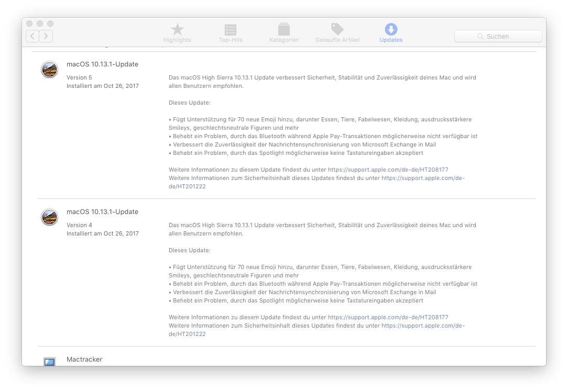
Task: Click 'Dieses Update:' in Version 4 entry
Action: [x=190, y=251]
